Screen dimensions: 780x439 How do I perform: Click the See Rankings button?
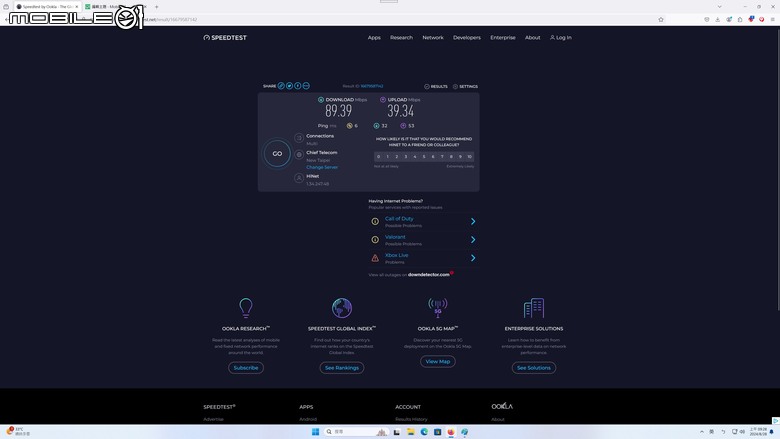(342, 368)
